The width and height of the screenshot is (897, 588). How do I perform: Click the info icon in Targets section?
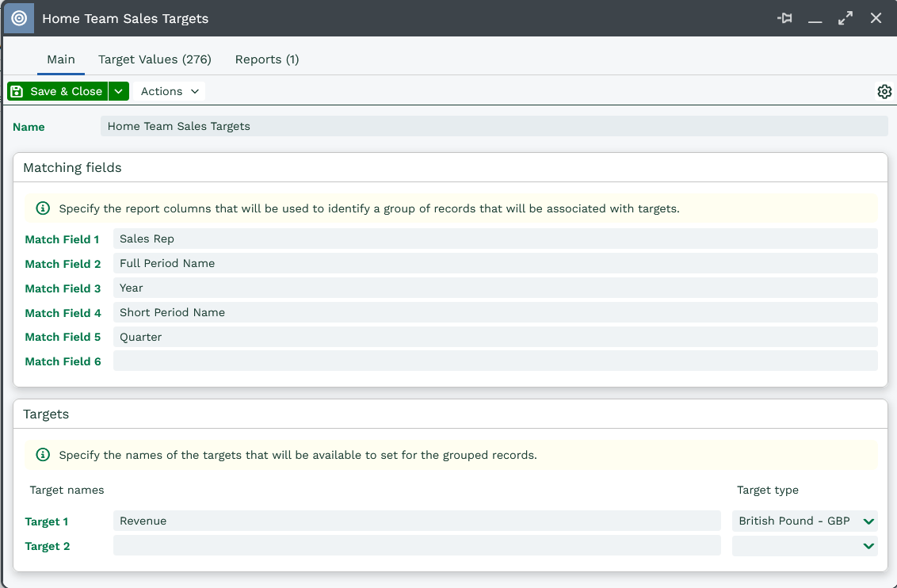pos(43,455)
